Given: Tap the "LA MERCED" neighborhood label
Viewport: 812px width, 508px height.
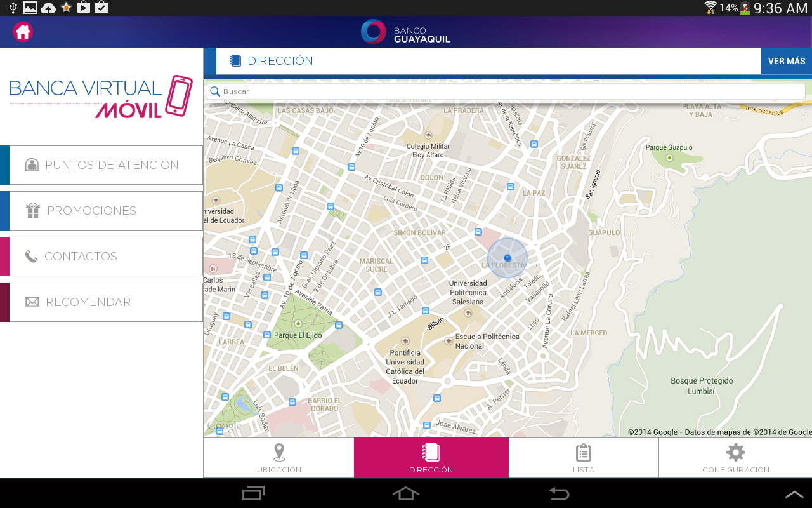Looking at the screenshot, I should click(589, 333).
